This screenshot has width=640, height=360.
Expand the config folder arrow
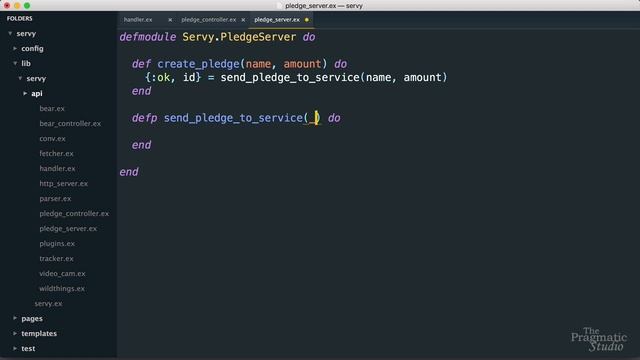point(15,48)
